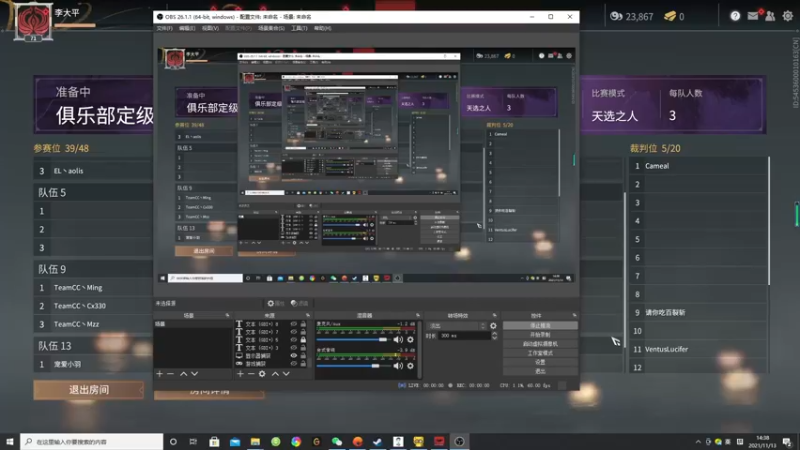Image resolution: width=800 pixels, height=450 pixels.
Task: Open the 视图(V) menu in OBS
Action: click(x=210, y=28)
